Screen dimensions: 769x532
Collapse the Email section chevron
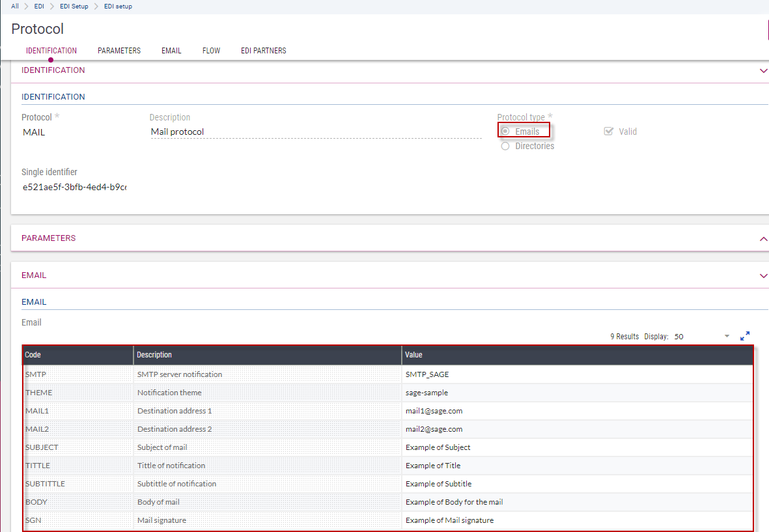pos(763,276)
